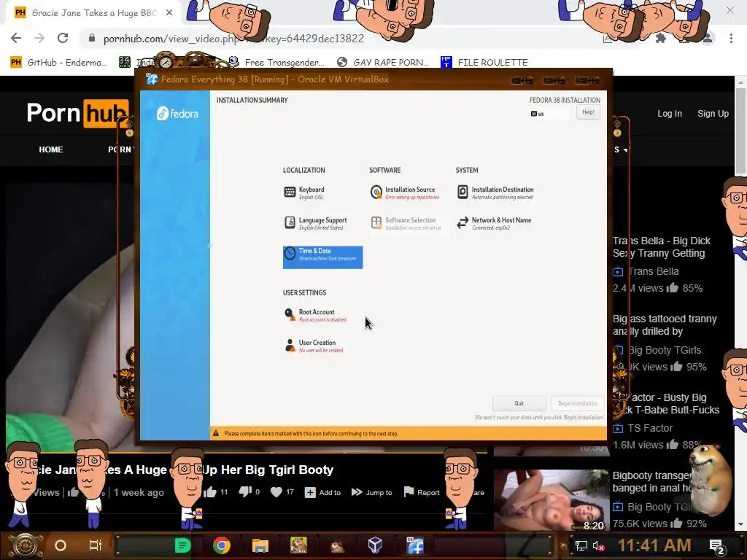Open VirtualBox cube icon on taskbar

(376, 545)
